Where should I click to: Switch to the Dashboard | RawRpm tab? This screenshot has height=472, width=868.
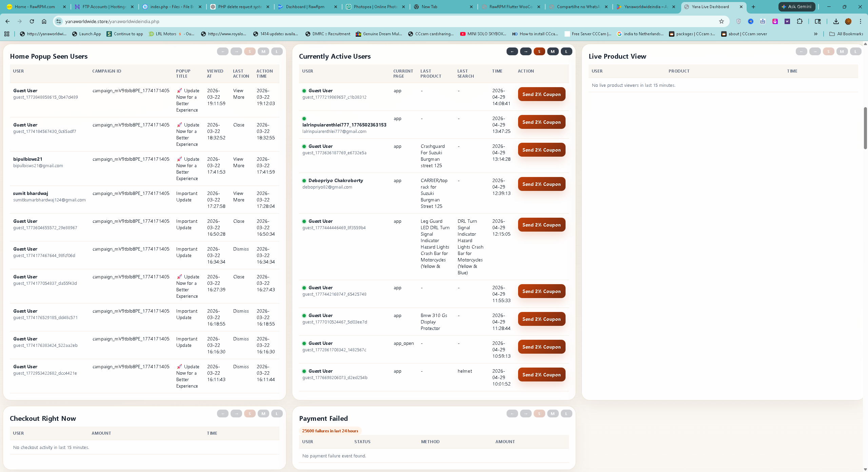click(x=305, y=7)
